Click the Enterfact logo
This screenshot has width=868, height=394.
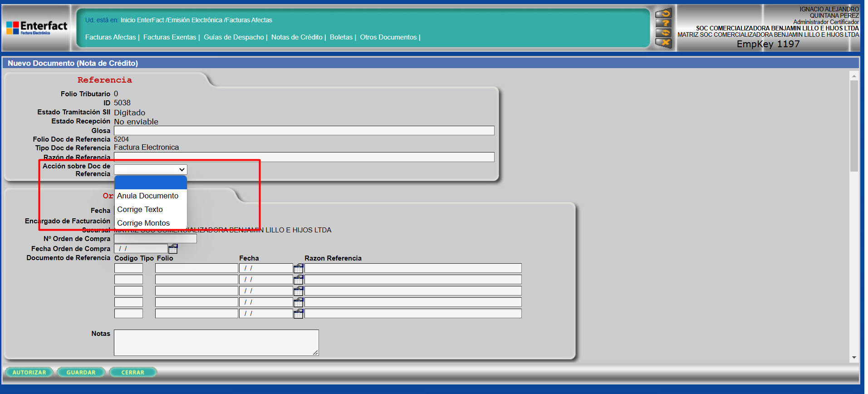37,28
